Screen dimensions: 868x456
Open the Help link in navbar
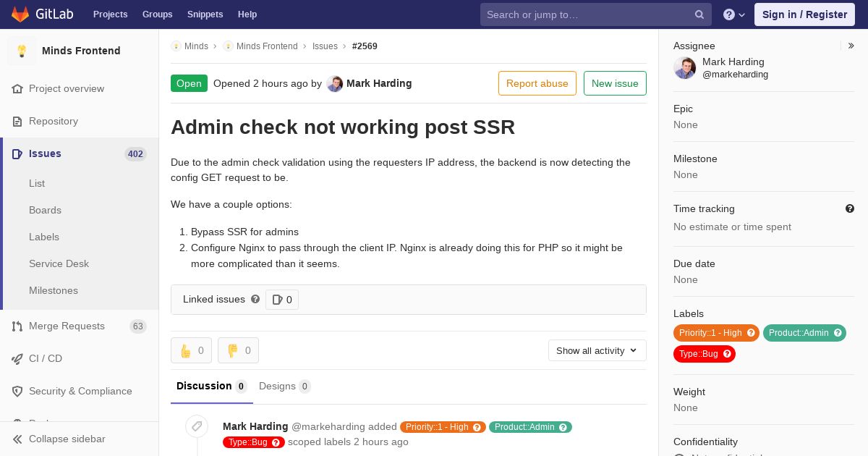[x=247, y=14]
